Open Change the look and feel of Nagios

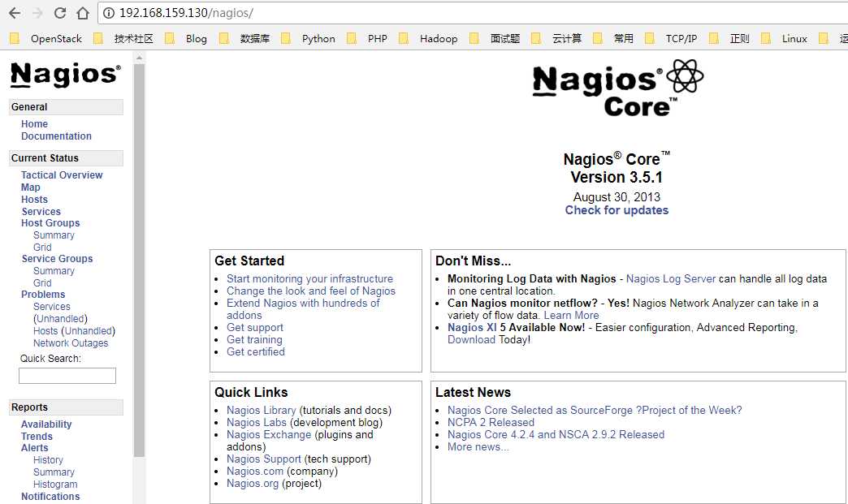[x=311, y=291]
